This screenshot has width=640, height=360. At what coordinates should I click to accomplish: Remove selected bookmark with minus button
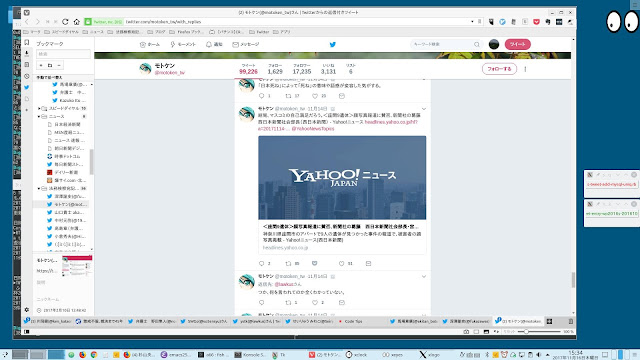pos(59,65)
